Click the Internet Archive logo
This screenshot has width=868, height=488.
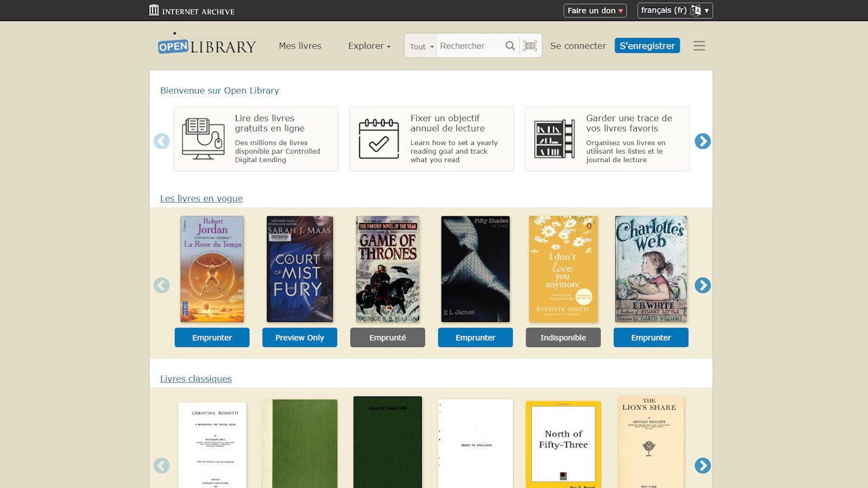[193, 10]
